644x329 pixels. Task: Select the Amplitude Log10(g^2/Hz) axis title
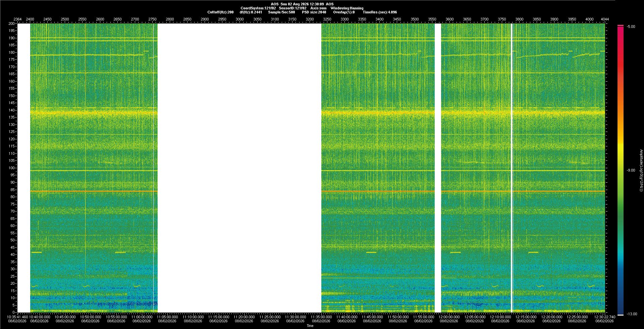coord(641,171)
